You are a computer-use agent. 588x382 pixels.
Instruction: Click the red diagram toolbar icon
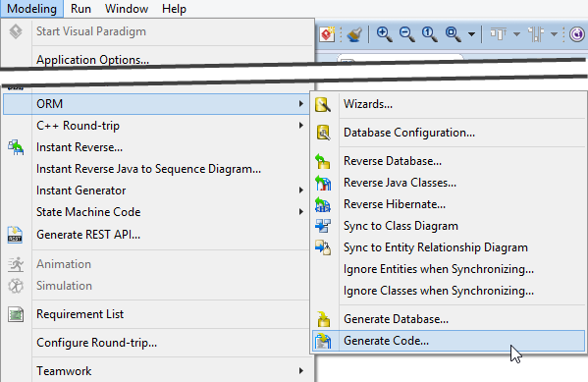327,34
